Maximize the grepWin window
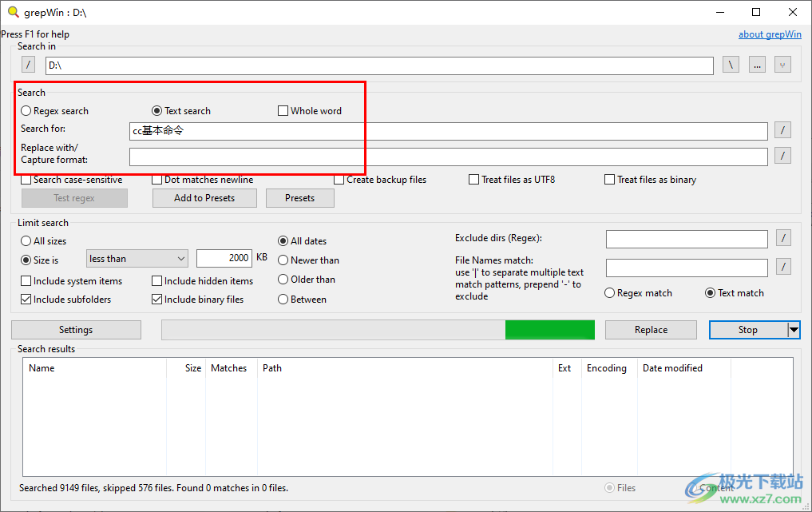 (756, 12)
